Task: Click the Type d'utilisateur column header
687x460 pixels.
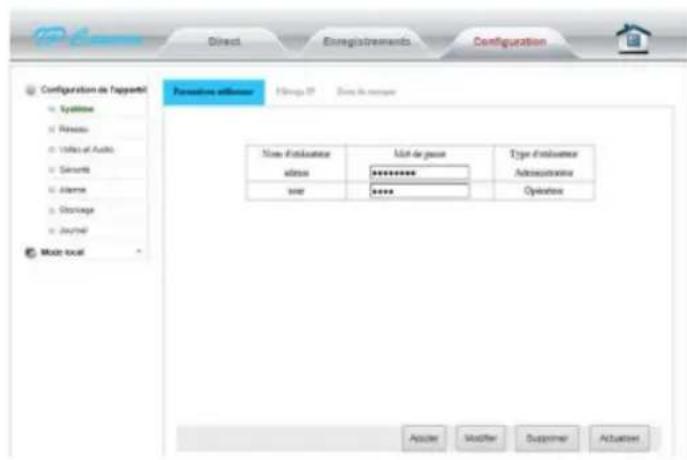Action: (x=544, y=154)
